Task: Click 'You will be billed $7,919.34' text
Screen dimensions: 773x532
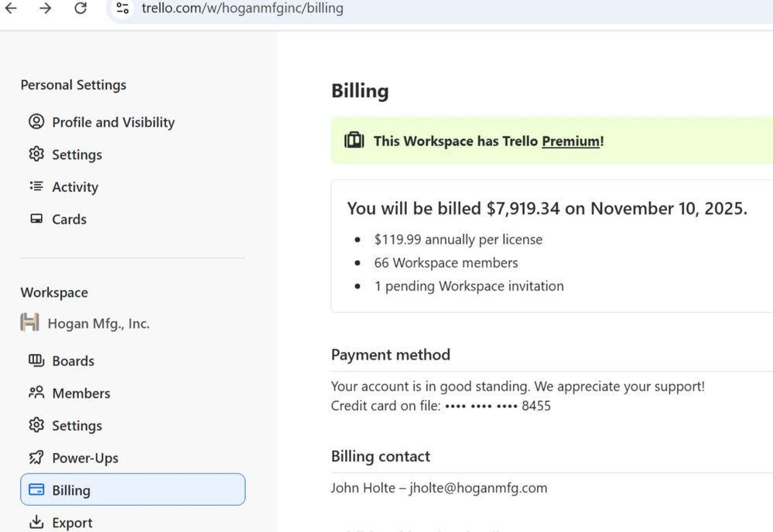Action: coord(547,208)
